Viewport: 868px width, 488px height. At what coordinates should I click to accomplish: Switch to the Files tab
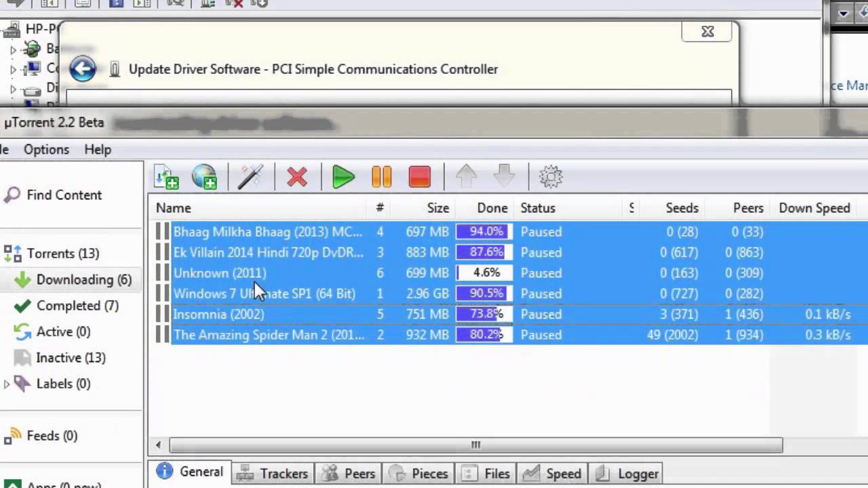pos(486,474)
